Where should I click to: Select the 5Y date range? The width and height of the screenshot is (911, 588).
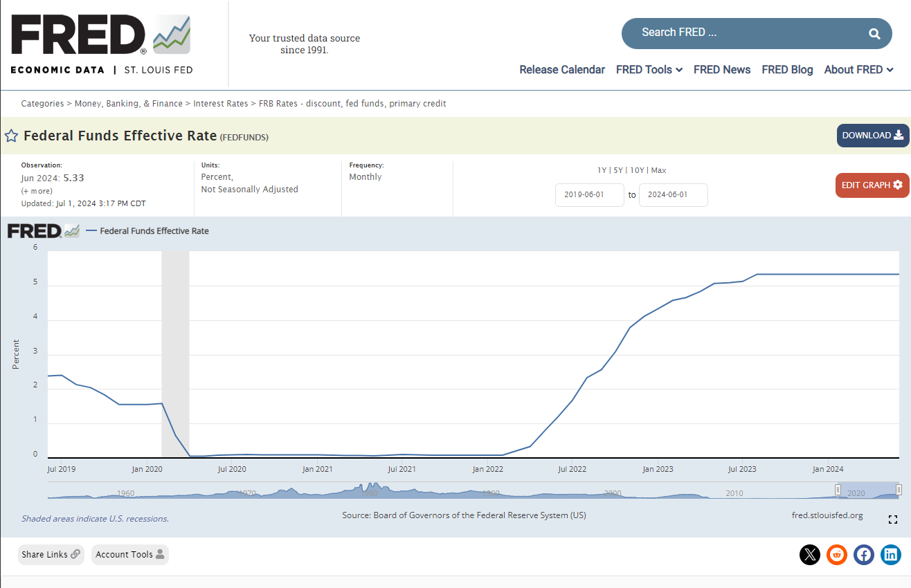[x=618, y=170]
